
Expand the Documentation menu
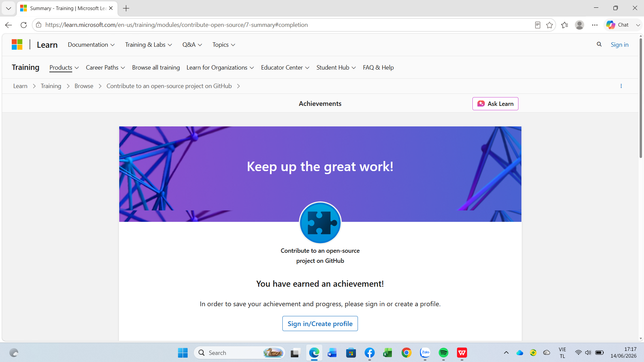click(91, 45)
